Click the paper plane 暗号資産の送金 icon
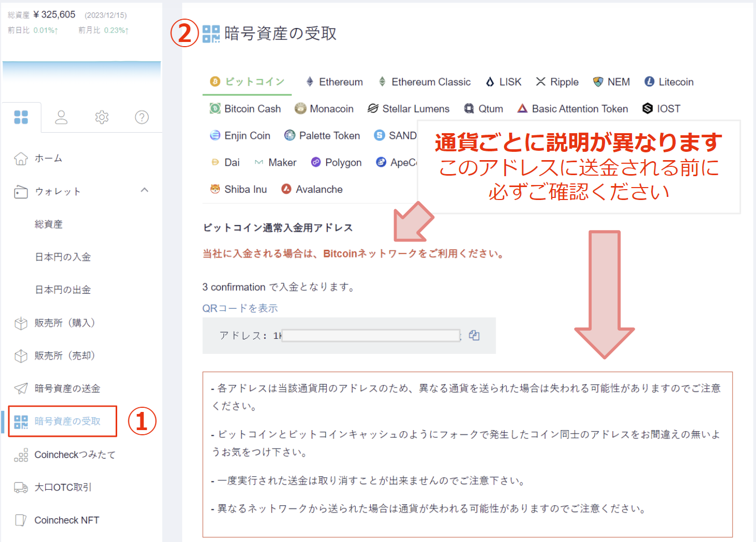Screen dimensions: 756x542 tap(21, 389)
